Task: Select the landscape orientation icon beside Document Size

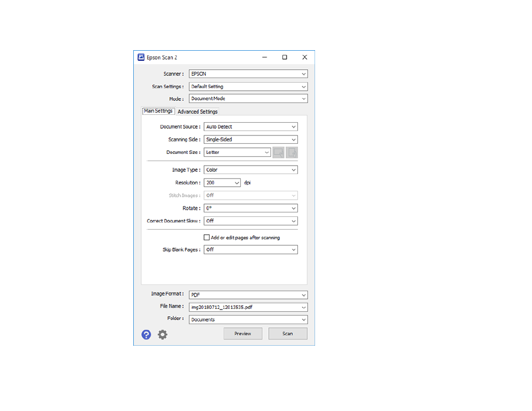Action: (279, 152)
